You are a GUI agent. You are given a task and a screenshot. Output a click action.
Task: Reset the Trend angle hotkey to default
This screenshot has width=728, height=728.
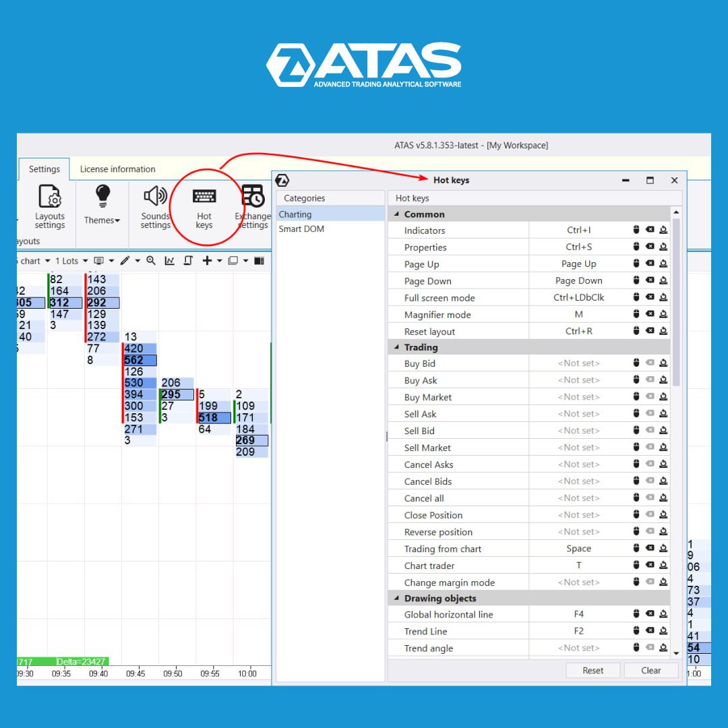click(x=663, y=647)
